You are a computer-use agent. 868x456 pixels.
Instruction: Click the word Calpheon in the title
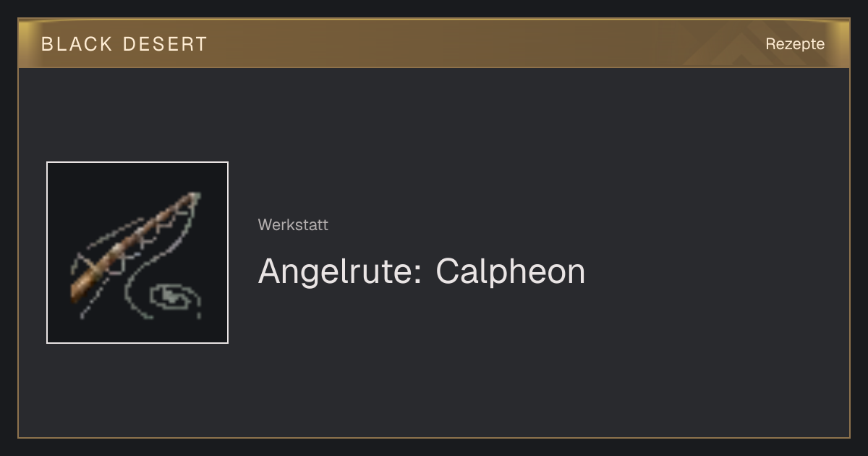pyautogui.click(x=511, y=271)
